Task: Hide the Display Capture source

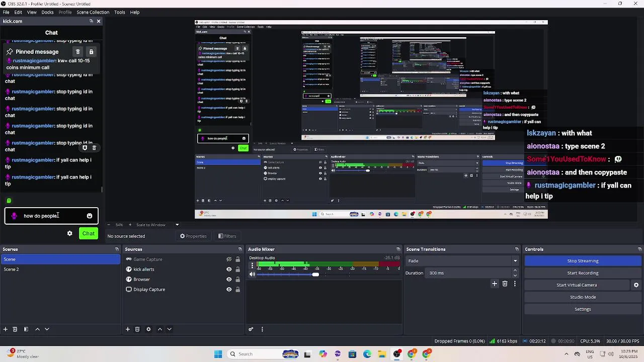Action: pyautogui.click(x=229, y=290)
